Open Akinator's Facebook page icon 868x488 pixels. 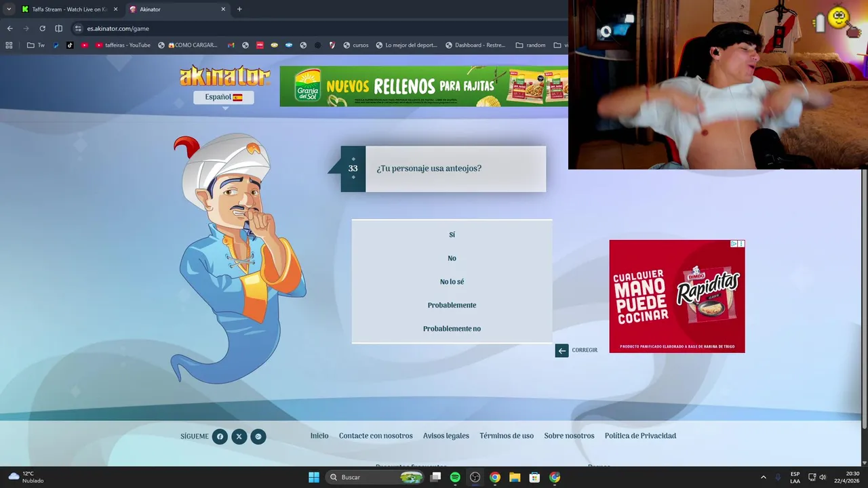coord(220,436)
